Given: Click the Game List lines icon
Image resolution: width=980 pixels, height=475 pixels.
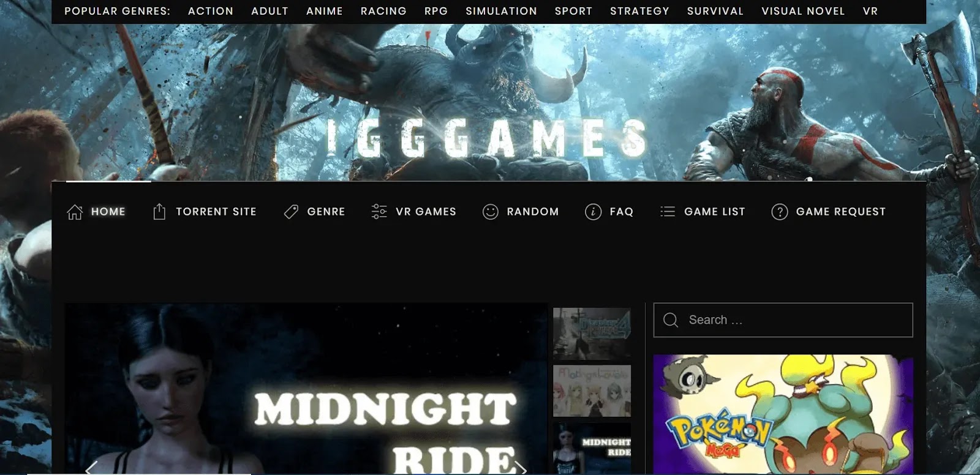Looking at the screenshot, I should [668, 212].
